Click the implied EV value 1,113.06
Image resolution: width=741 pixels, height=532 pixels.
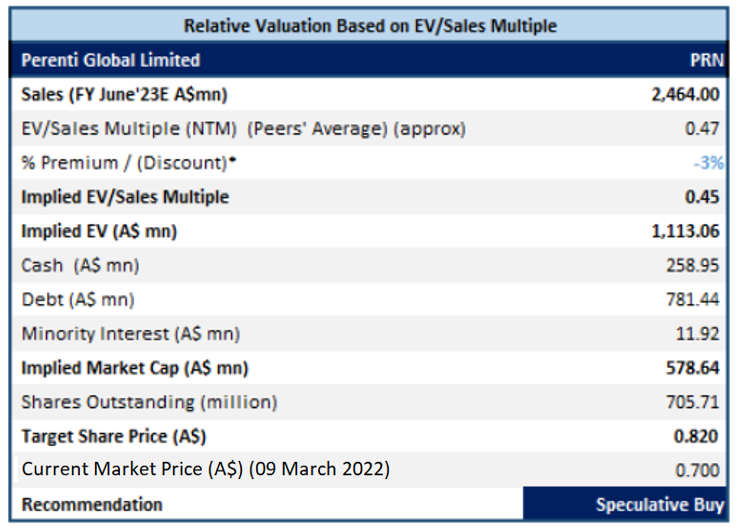pos(685,232)
